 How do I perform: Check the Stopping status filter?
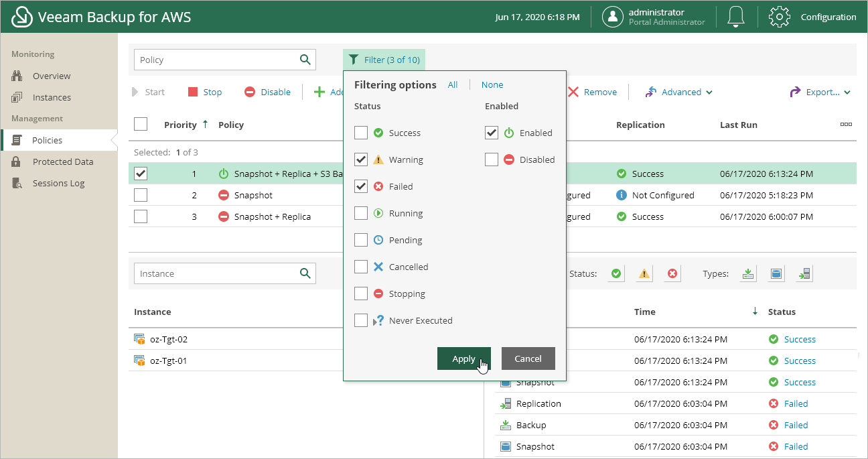tap(361, 293)
